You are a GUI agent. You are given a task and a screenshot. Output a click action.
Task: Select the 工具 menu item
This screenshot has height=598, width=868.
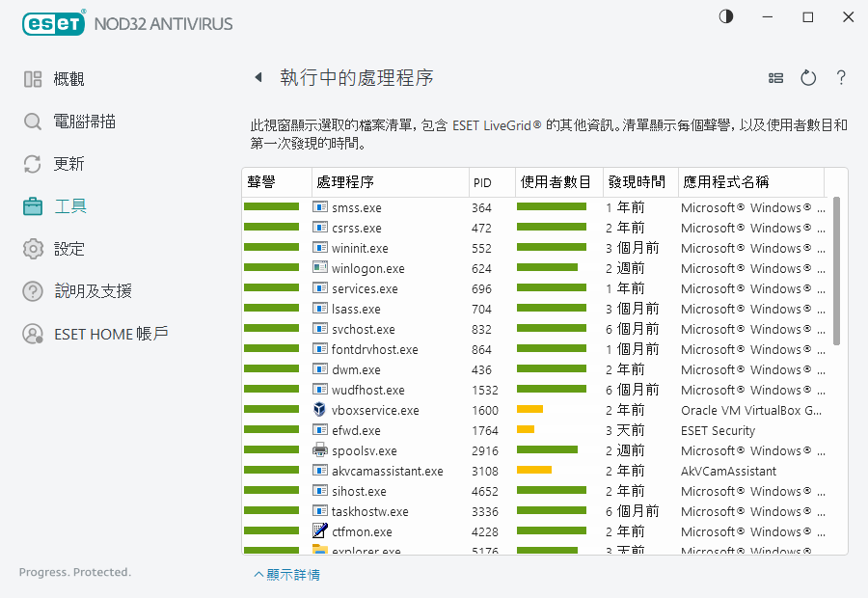click(x=69, y=206)
